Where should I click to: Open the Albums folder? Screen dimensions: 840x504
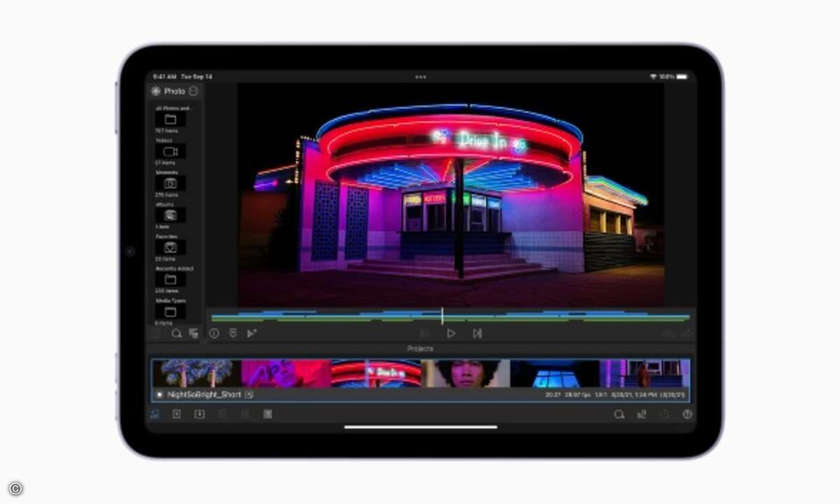pyautogui.click(x=170, y=216)
